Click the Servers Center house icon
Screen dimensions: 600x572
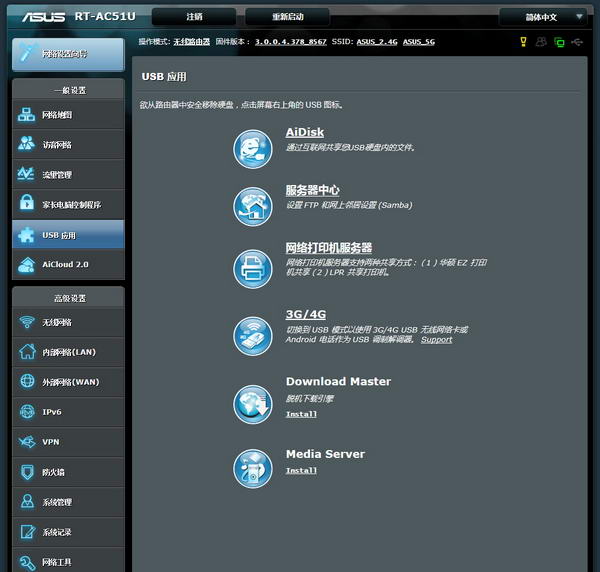coord(253,207)
